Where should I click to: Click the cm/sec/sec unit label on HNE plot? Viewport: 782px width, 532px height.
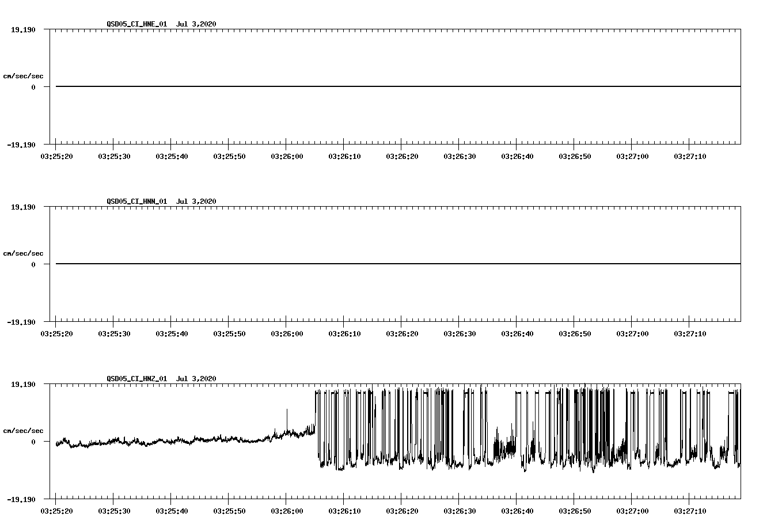[23, 77]
